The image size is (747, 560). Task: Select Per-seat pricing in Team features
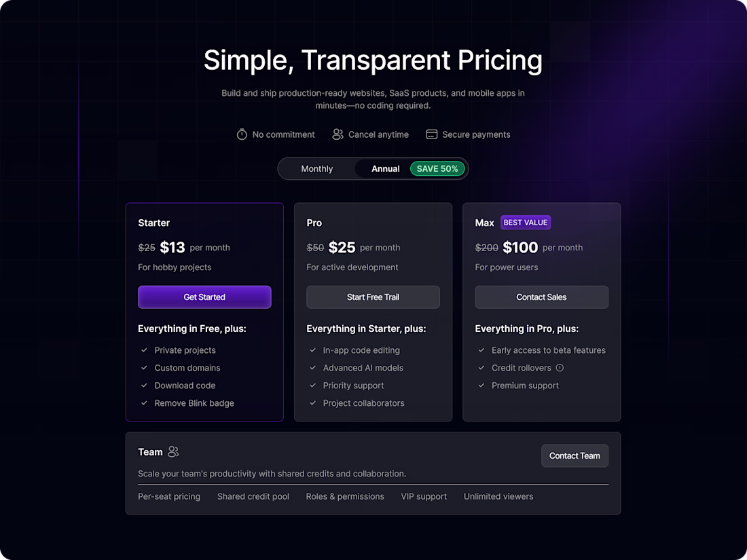pos(169,497)
